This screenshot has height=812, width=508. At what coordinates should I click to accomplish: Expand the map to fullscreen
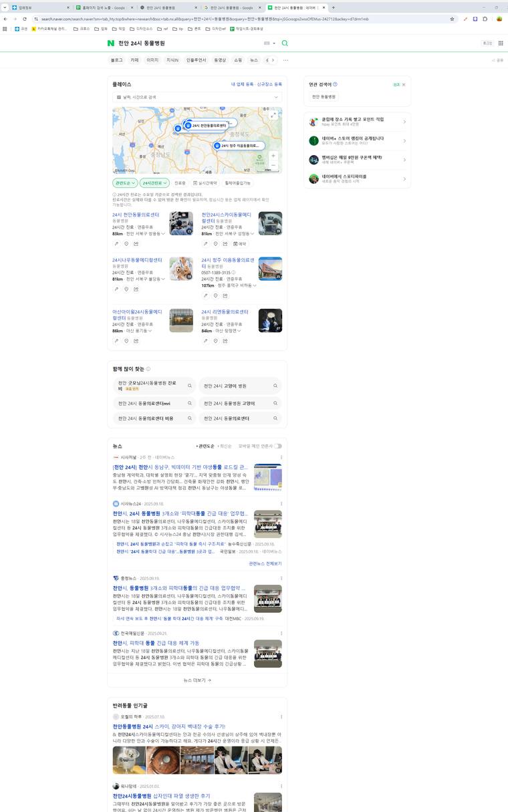click(x=273, y=116)
